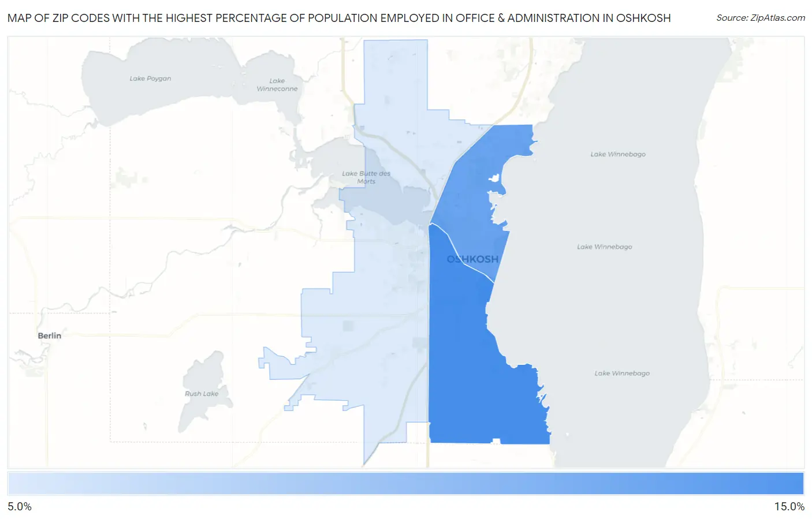The width and height of the screenshot is (812, 519).
Task: Click the Berlin town label
Action: pos(50,335)
